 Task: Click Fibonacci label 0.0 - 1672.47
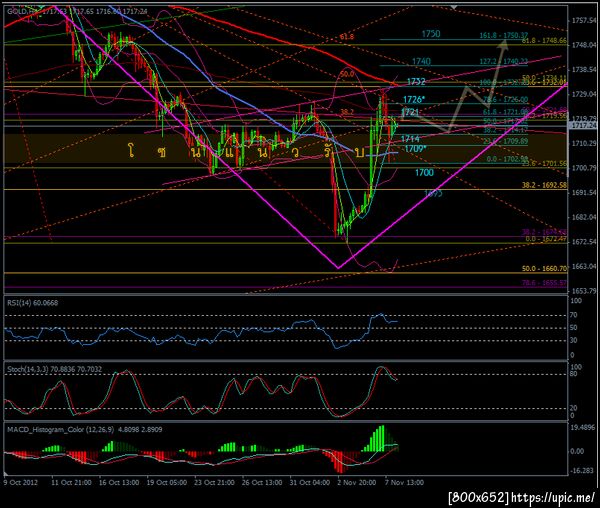546,239
